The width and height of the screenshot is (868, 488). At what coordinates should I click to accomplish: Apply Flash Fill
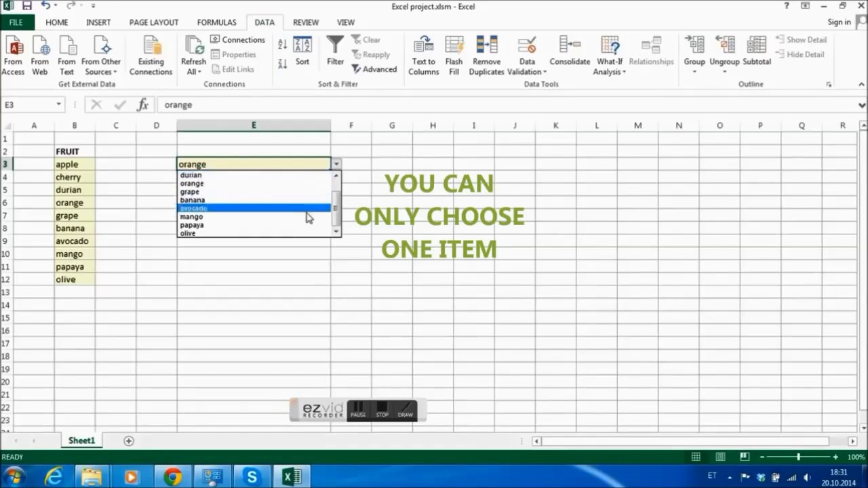point(454,56)
